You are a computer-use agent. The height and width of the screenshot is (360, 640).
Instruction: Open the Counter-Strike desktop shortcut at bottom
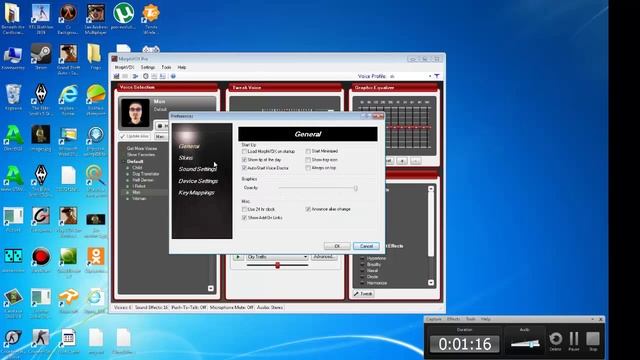click(x=41, y=341)
